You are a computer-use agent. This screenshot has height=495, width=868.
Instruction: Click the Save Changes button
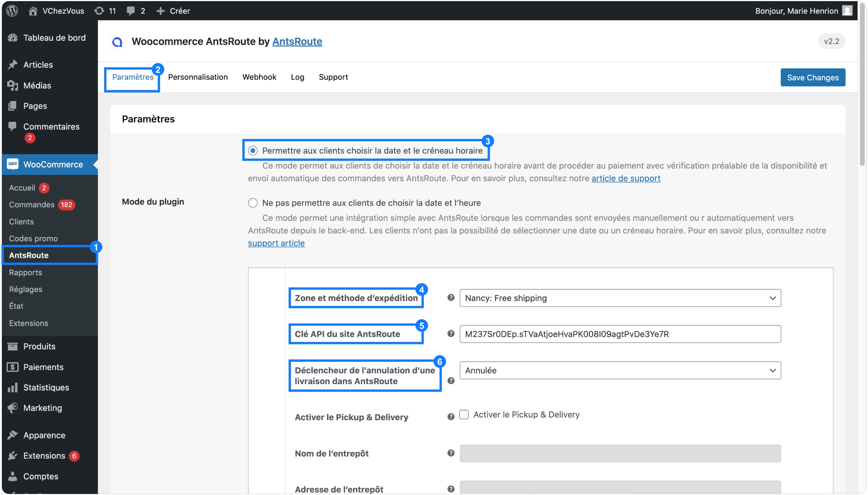pos(813,77)
